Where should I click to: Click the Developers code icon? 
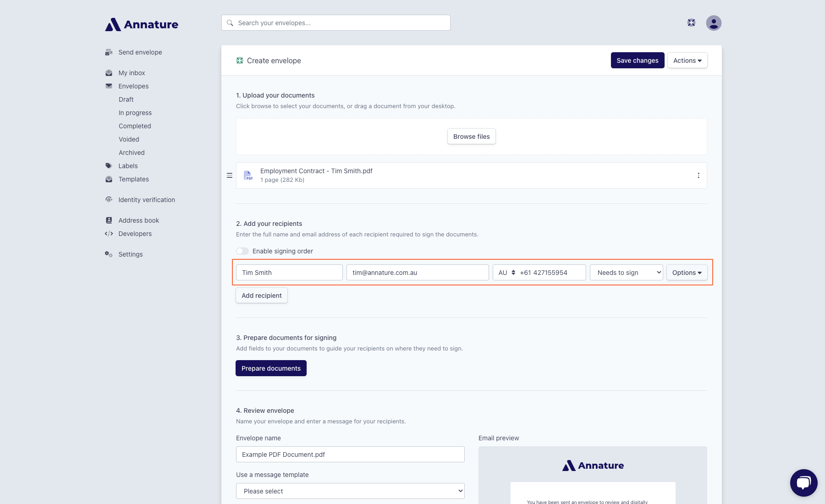pyautogui.click(x=109, y=234)
